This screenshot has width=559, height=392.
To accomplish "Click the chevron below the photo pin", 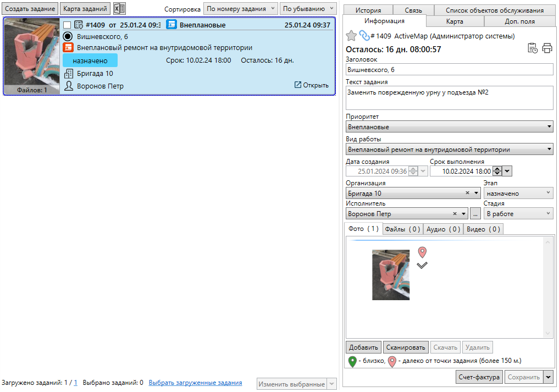I will [x=422, y=266].
